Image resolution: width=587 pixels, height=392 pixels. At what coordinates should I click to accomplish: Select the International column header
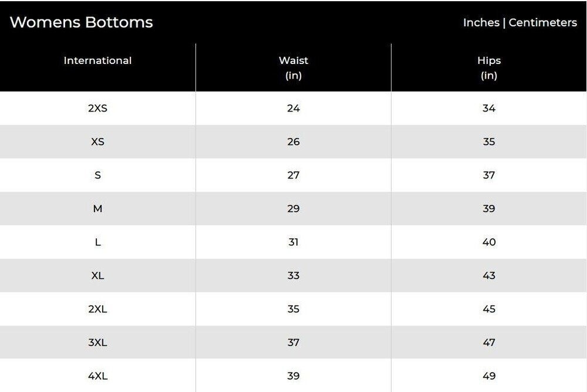pos(97,60)
